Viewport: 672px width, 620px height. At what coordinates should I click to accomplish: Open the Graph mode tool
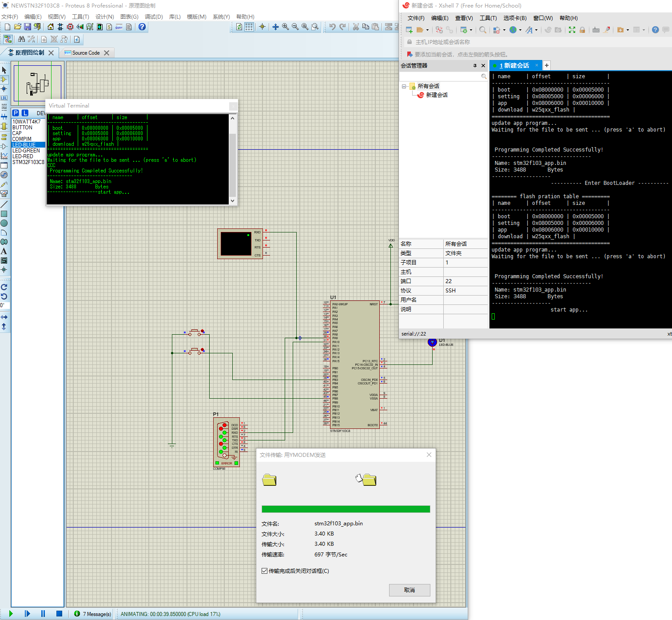[x=4, y=156]
